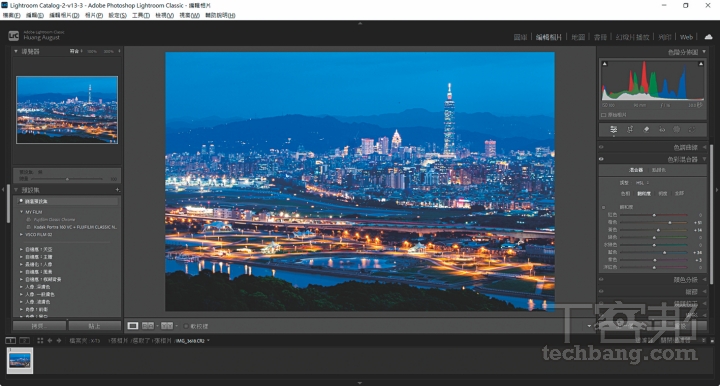The image size is (720, 386).
Task: Toggle Color Grading panel eye switch
Action: pos(601,279)
